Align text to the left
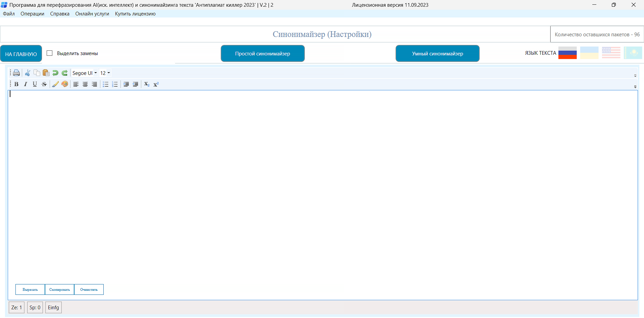The height and width of the screenshot is (318, 644). coord(76,84)
